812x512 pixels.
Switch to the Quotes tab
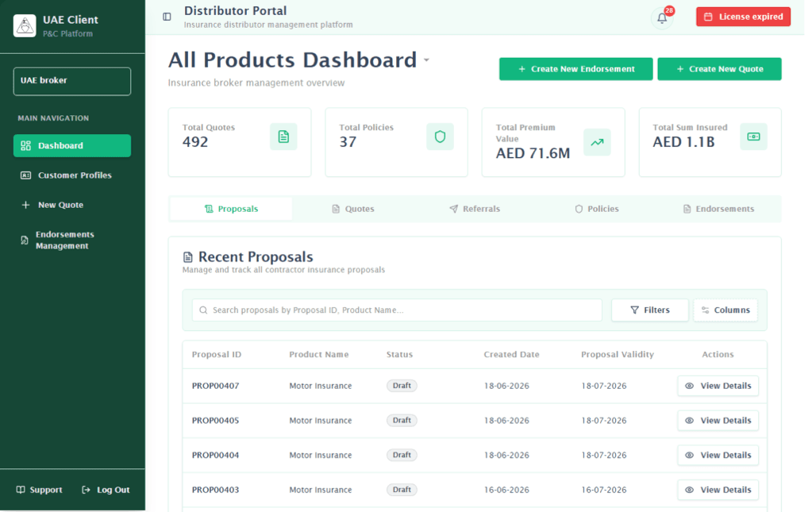coord(352,209)
